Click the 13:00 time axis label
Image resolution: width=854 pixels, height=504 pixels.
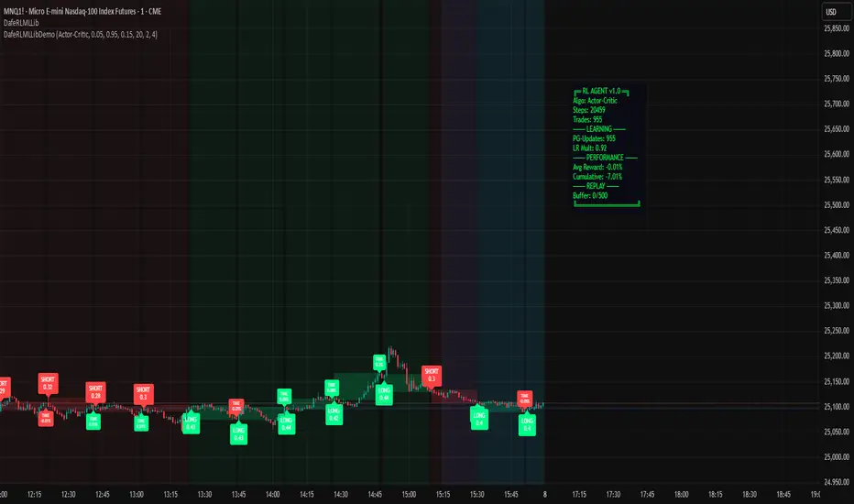click(137, 495)
